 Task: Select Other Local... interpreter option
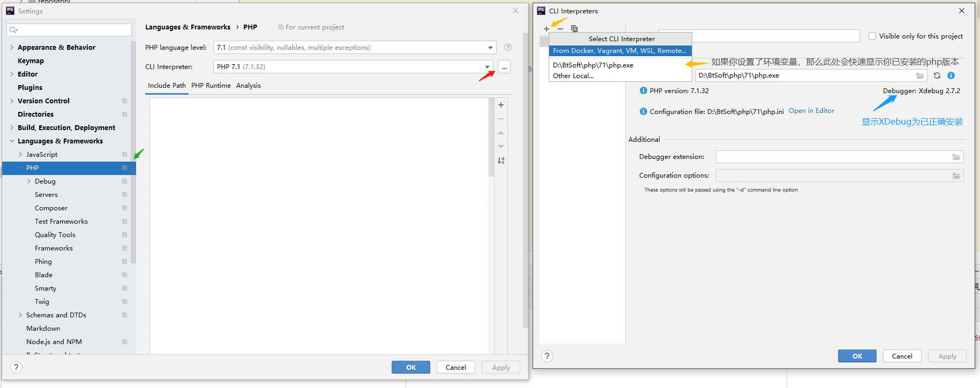[573, 76]
